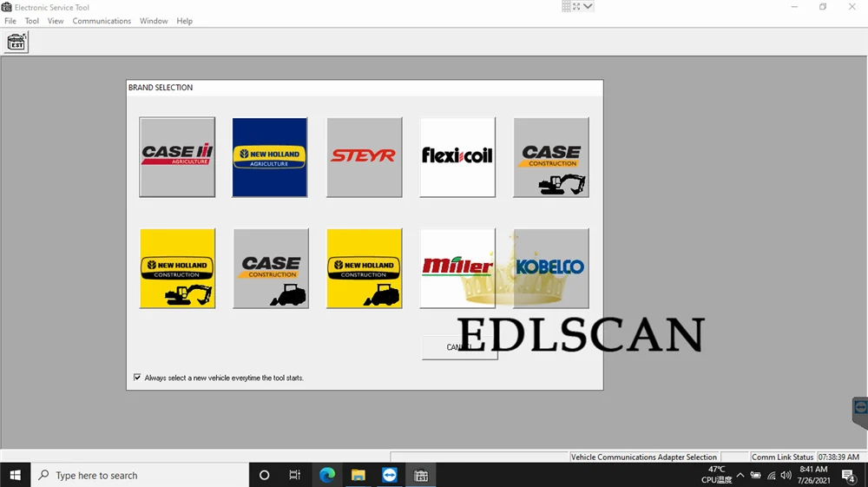Click the 07:38:39 AM status bar time

tap(838, 457)
